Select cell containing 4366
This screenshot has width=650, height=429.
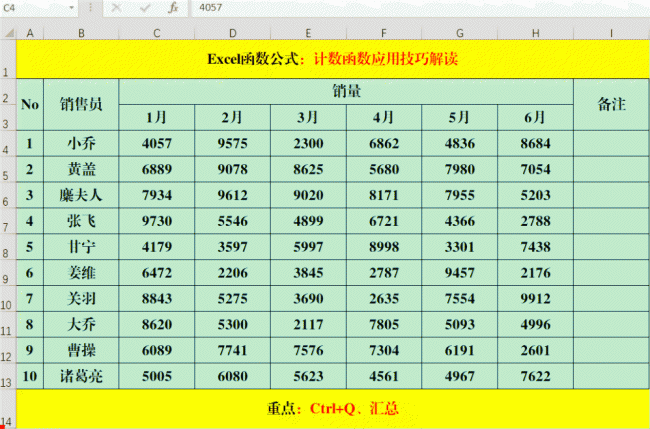tap(460, 221)
